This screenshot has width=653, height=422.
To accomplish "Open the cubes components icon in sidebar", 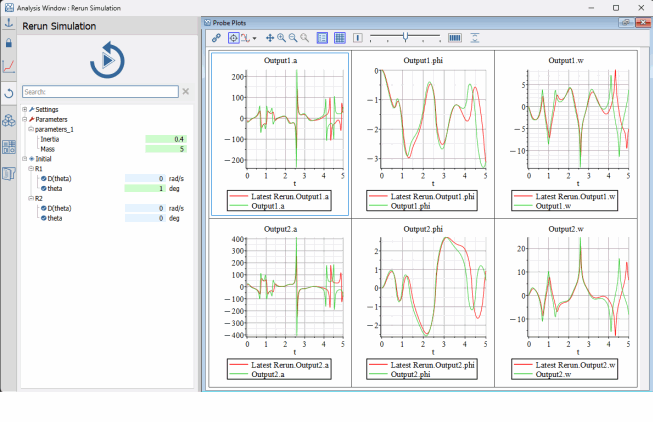I will [9, 120].
